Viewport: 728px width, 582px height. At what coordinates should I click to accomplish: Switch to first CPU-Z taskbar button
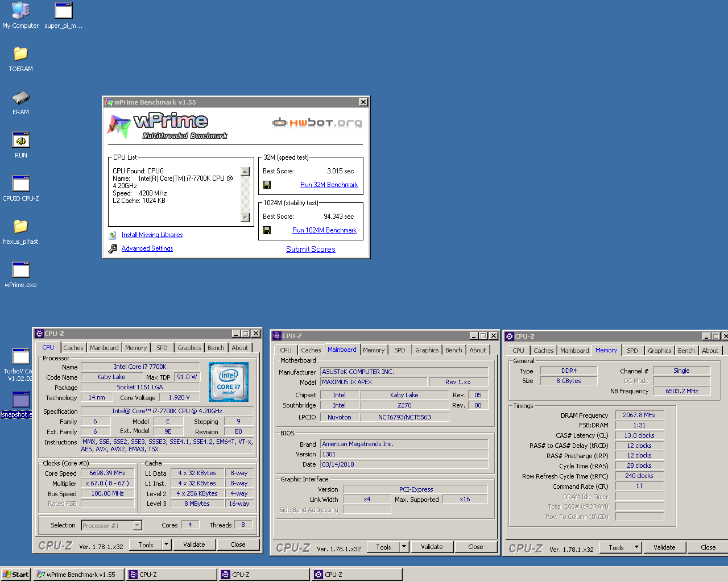(x=171, y=575)
